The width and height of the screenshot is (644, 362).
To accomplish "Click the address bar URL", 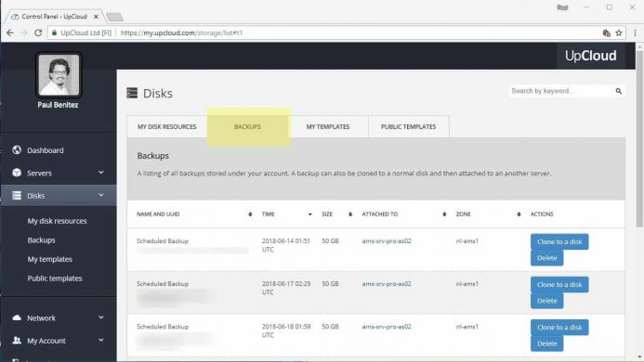I will (x=181, y=32).
